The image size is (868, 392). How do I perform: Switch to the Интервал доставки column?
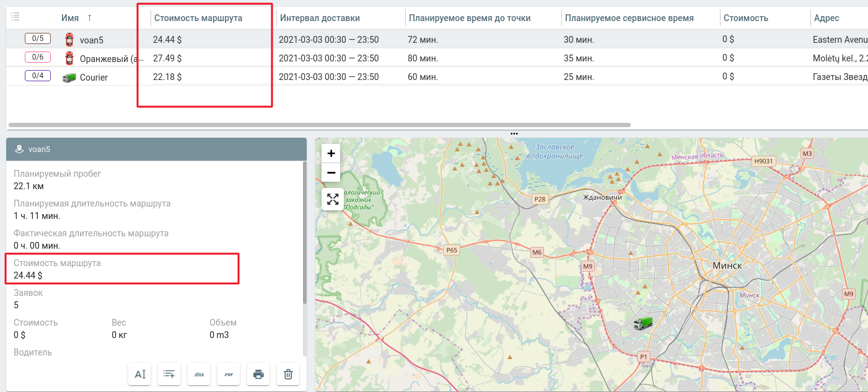click(x=320, y=17)
